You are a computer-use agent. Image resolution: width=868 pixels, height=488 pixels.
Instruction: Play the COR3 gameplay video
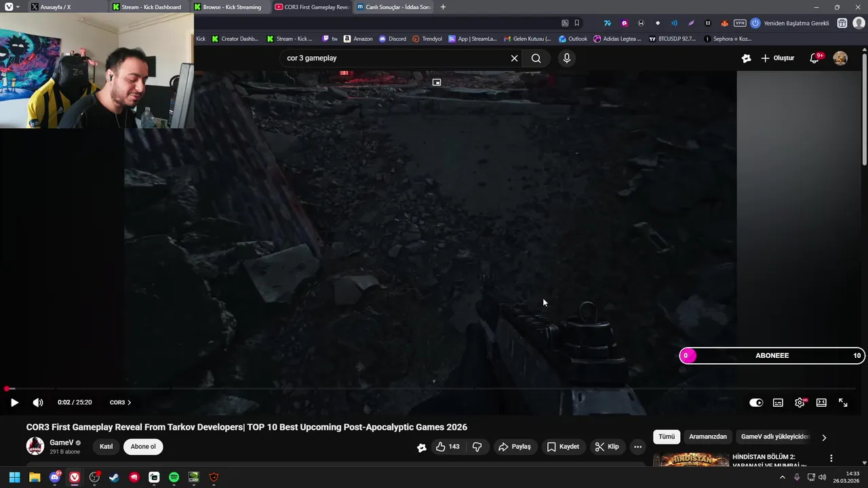[14, 403]
